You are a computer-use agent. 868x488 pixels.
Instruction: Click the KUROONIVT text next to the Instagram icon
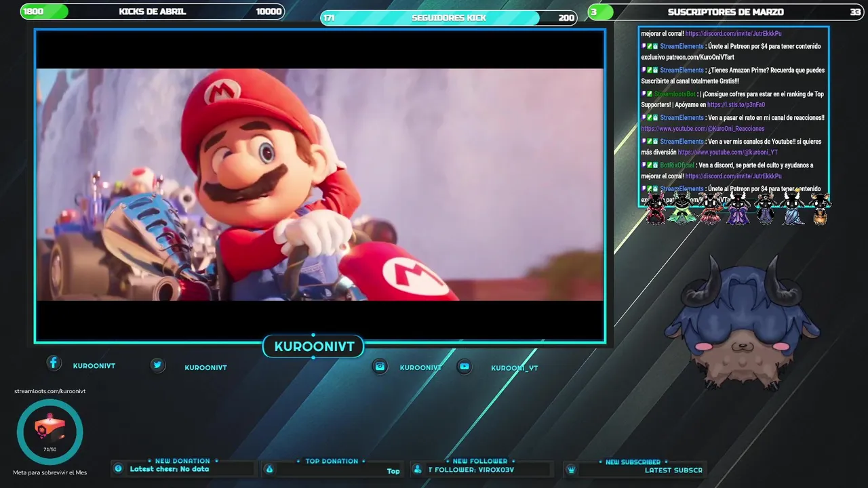pyautogui.click(x=420, y=367)
